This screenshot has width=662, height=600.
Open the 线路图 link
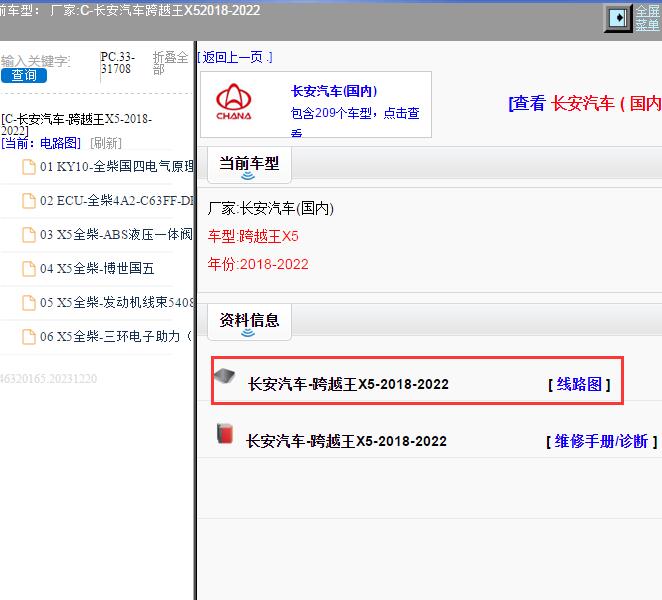(x=579, y=384)
